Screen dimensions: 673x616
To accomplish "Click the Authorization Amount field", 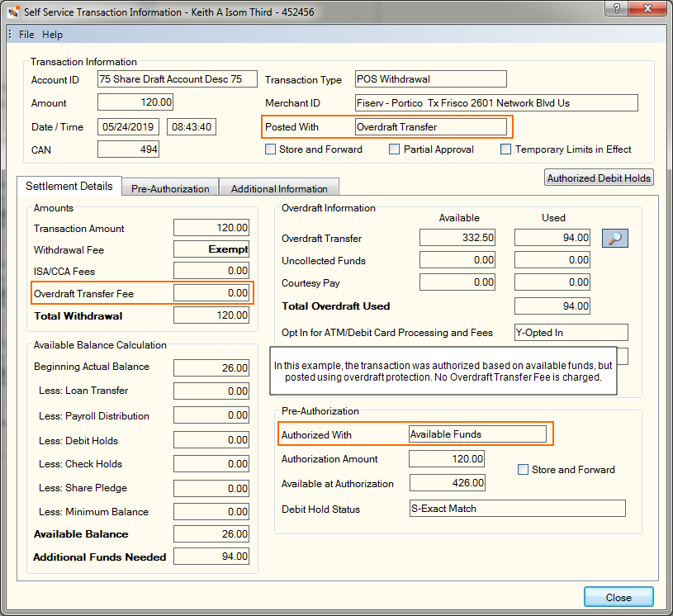I will 447,459.
